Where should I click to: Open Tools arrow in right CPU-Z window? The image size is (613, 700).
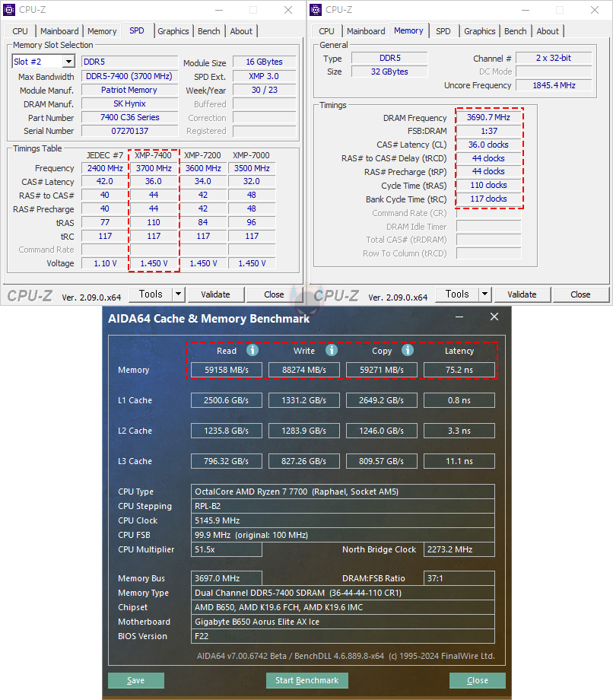pos(485,294)
